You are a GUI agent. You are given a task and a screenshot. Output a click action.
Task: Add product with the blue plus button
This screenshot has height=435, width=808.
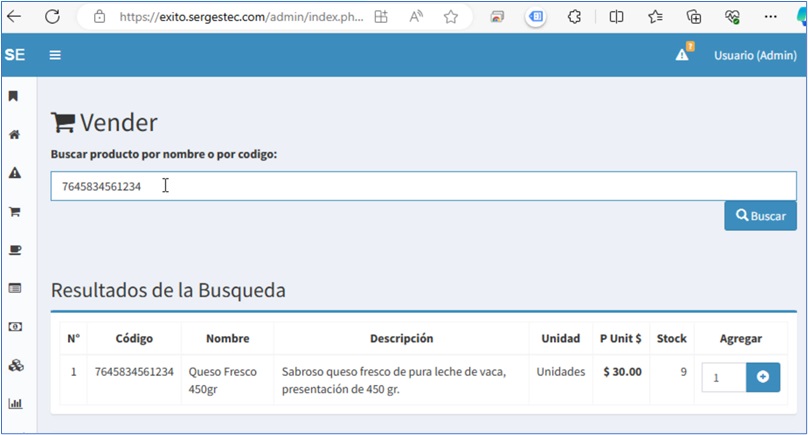(x=763, y=377)
